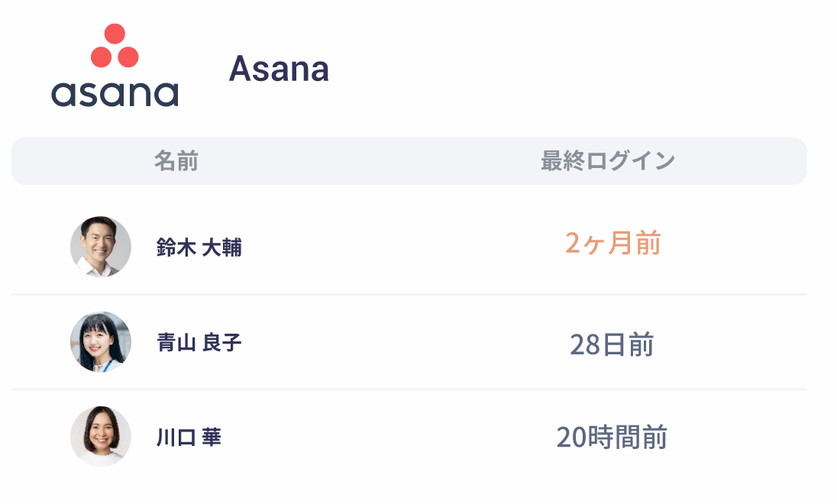Viewport: 837px width, 504px height.
Task: Select the 川口 華 table row
Action: point(409,437)
